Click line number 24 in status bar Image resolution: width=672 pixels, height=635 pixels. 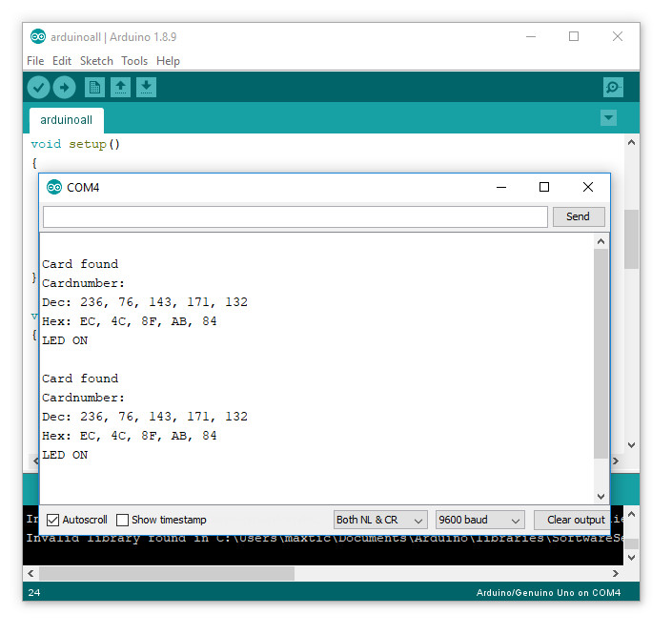[34, 592]
